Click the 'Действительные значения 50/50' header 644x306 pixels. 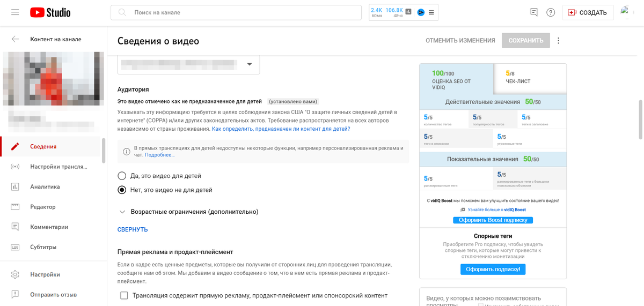493,102
